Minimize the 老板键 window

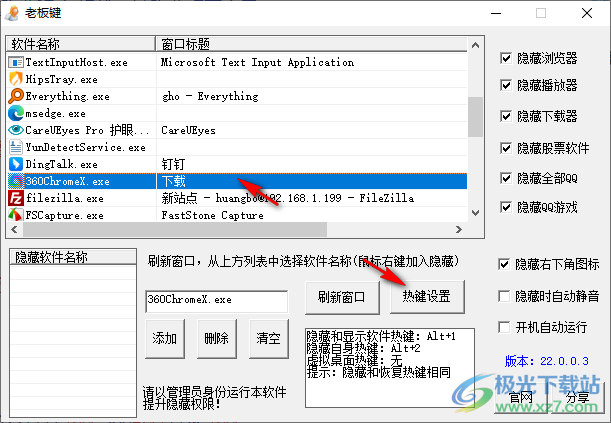point(496,13)
